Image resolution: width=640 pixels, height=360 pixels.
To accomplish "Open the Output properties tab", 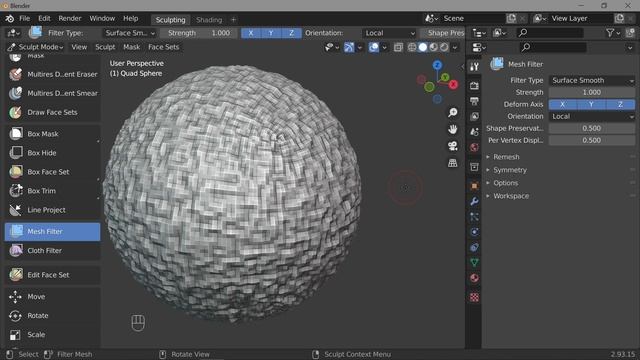I will (474, 101).
